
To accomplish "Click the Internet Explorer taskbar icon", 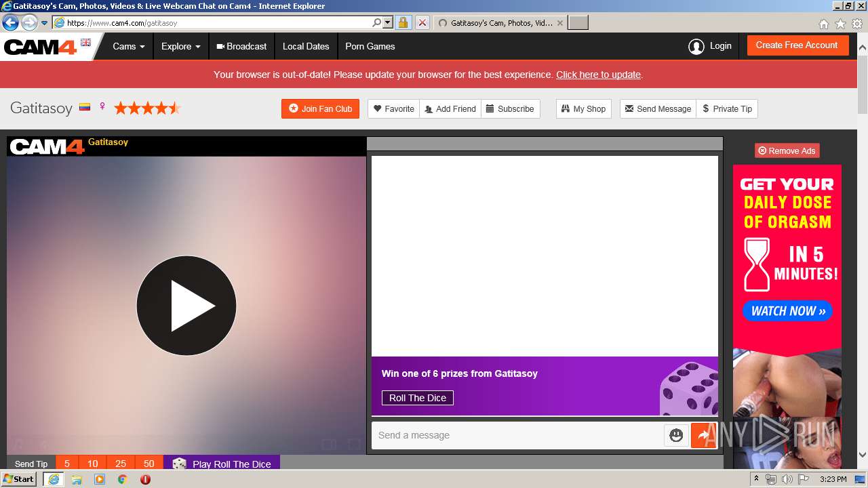I will click(x=54, y=479).
